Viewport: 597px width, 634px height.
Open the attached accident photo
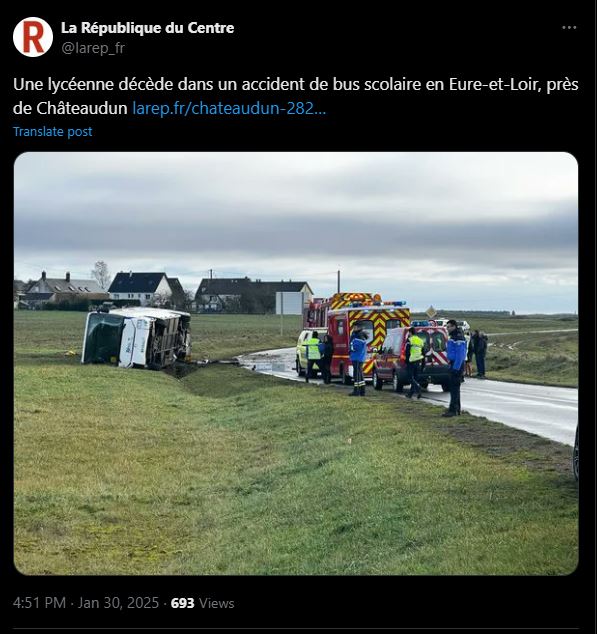pyautogui.click(x=296, y=363)
